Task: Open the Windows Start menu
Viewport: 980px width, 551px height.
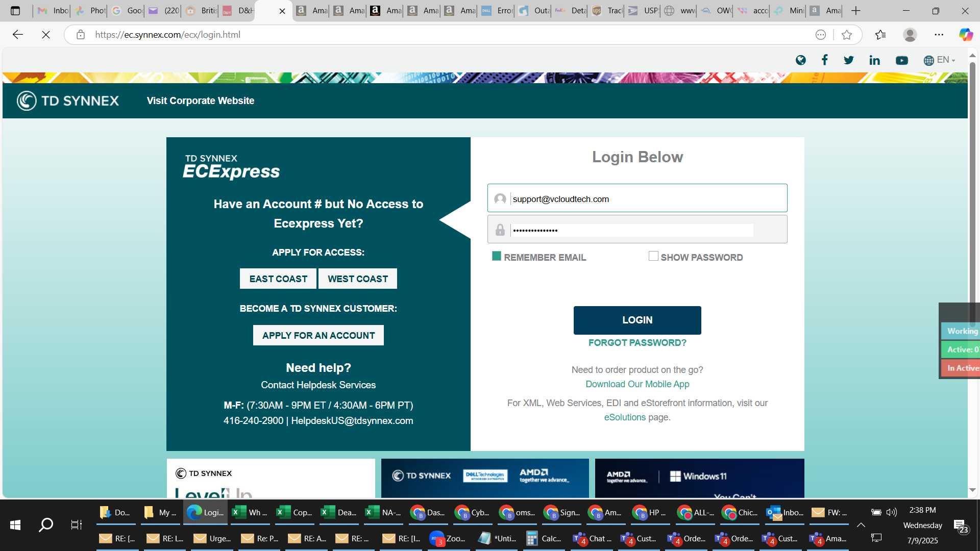Action: point(15,524)
